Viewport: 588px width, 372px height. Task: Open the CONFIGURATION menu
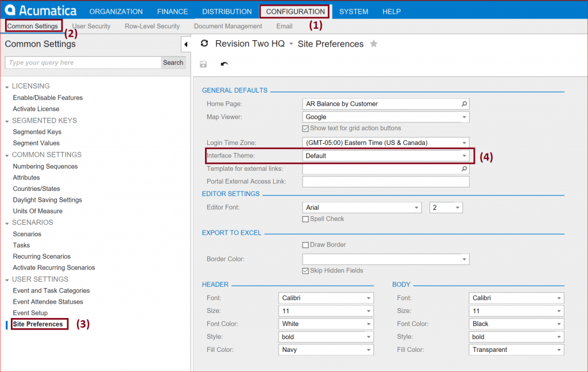[296, 11]
